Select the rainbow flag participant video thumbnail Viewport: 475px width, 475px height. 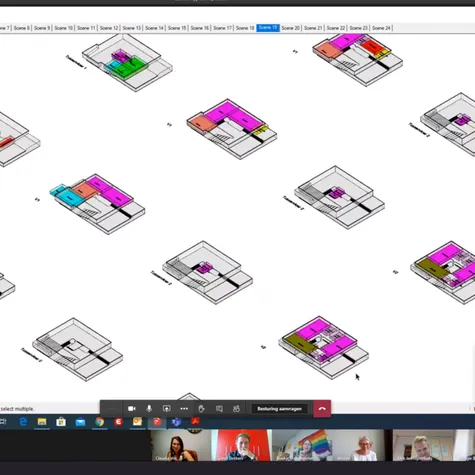(302, 445)
